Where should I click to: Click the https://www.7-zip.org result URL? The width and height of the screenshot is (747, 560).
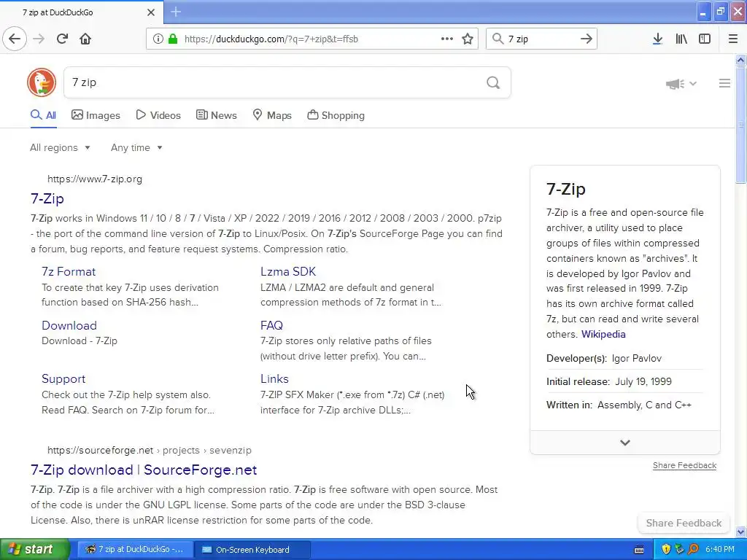point(95,179)
